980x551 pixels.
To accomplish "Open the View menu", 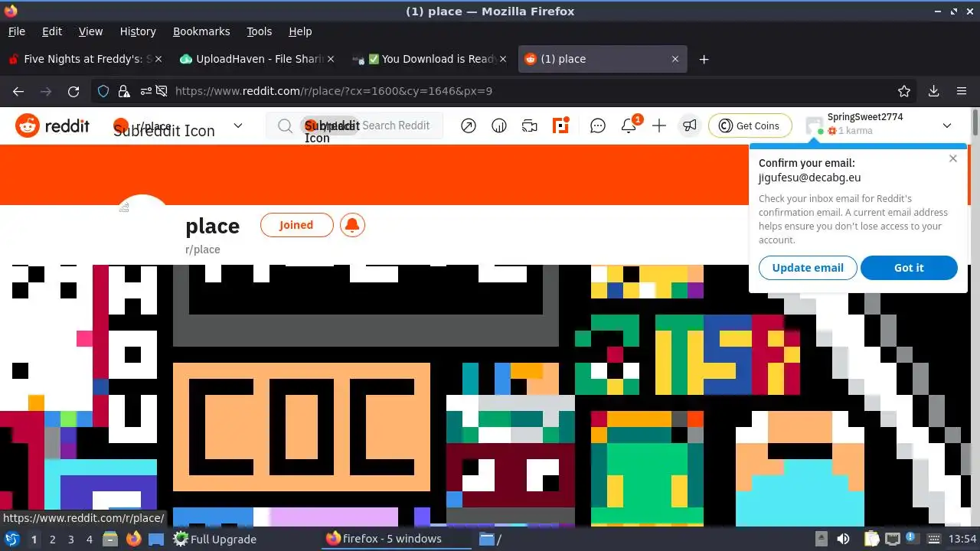I will point(90,31).
